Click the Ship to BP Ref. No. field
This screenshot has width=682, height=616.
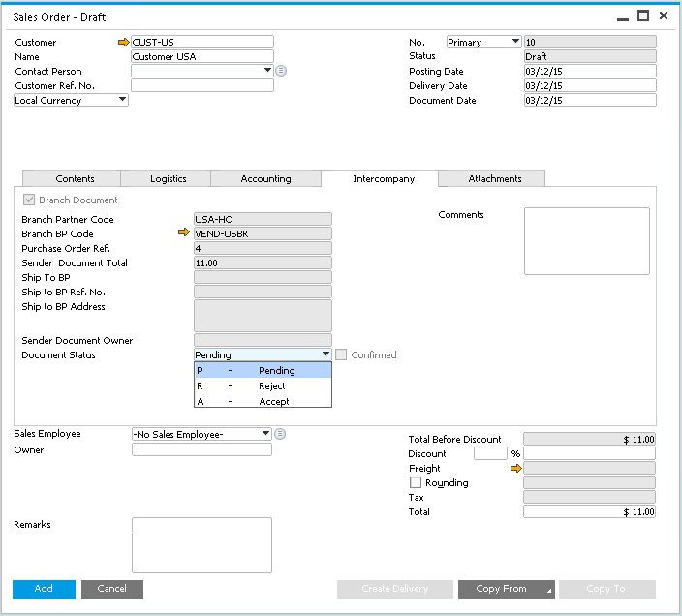coord(263,292)
